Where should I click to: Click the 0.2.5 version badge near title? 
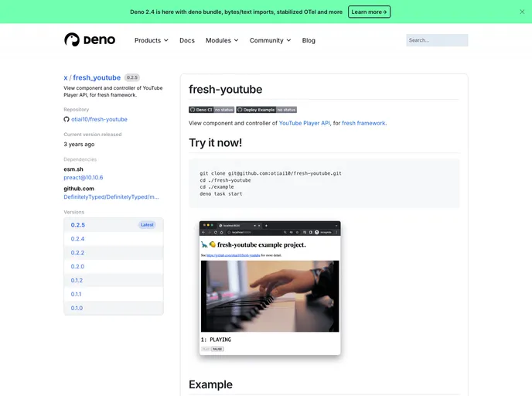click(x=132, y=77)
